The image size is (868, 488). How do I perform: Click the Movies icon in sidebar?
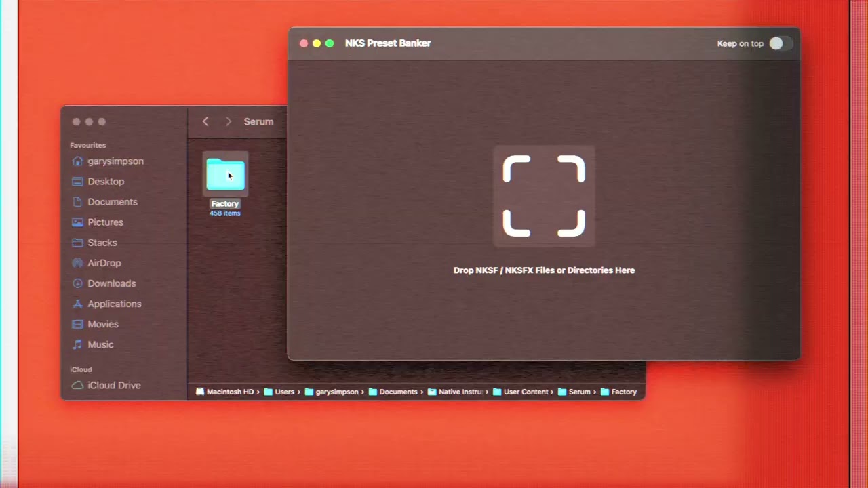[x=77, y=324]
